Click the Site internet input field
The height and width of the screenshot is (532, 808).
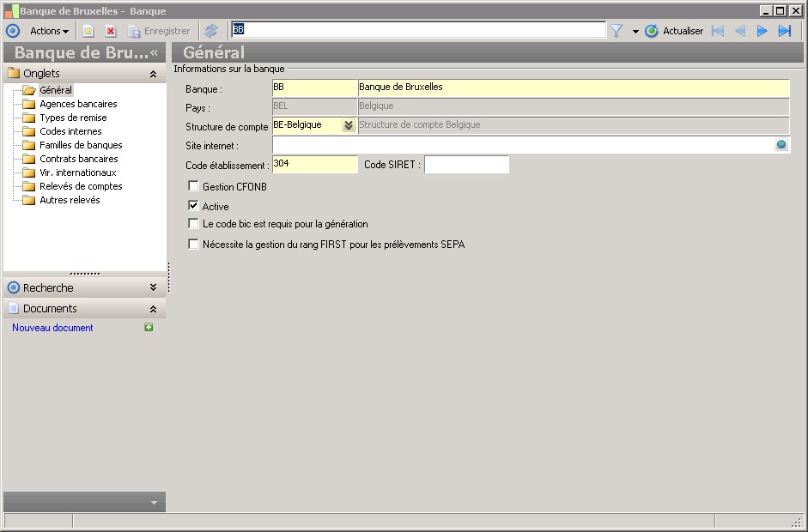[x=523, y=145]
